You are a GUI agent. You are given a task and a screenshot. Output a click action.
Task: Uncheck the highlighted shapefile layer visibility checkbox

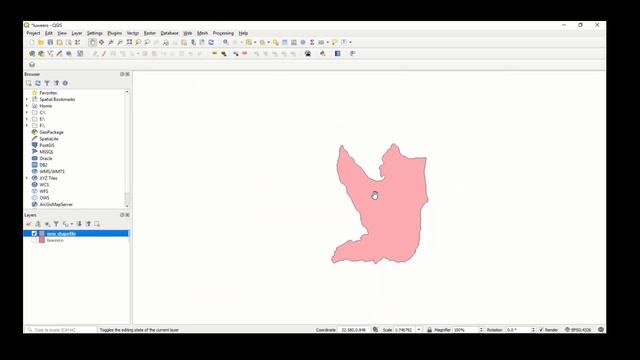[34, 233]
